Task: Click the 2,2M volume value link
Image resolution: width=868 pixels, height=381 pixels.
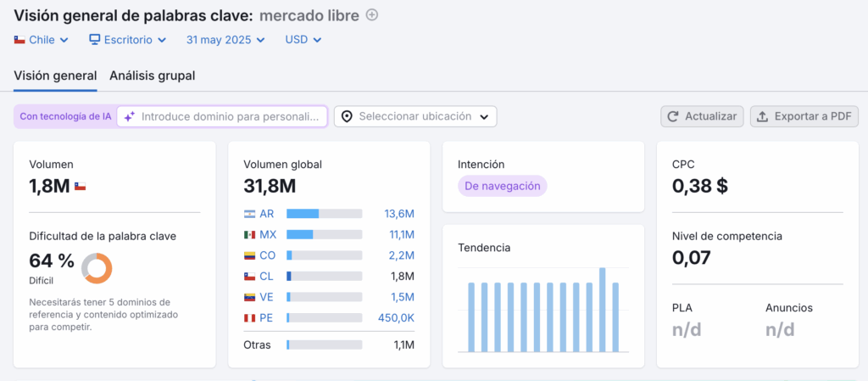Action: (x=400, y=255)
